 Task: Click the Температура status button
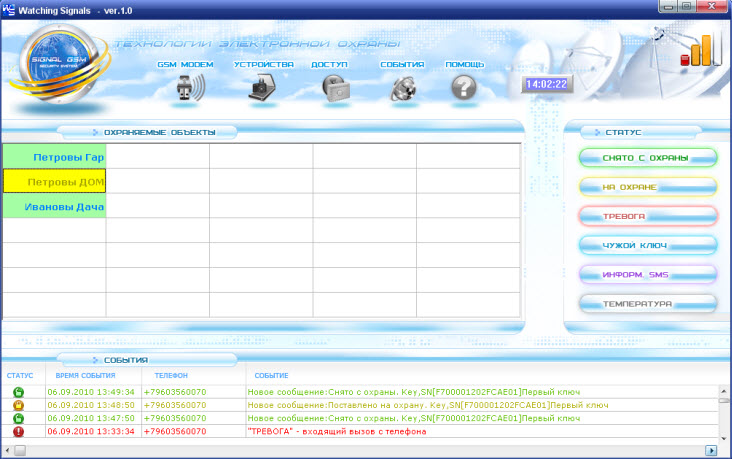click(x=647, y=303)
